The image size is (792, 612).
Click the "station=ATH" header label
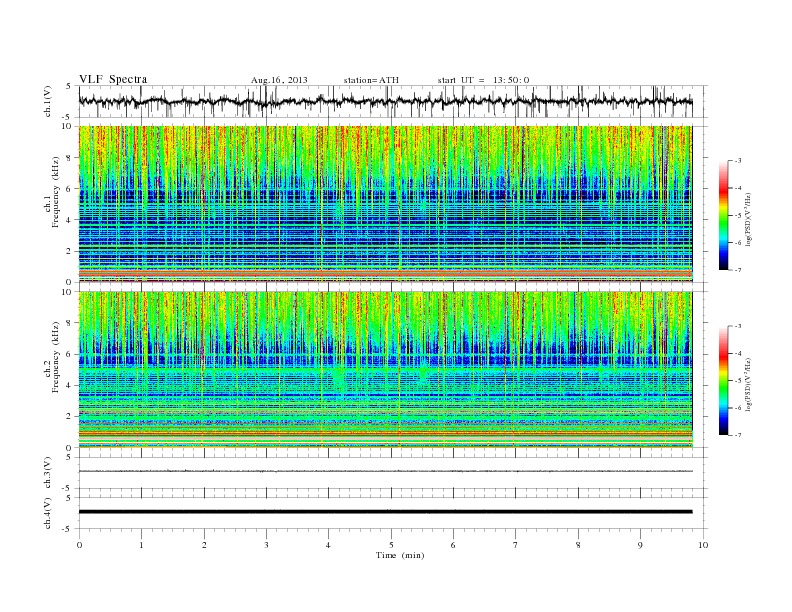[x=371, y=80]
